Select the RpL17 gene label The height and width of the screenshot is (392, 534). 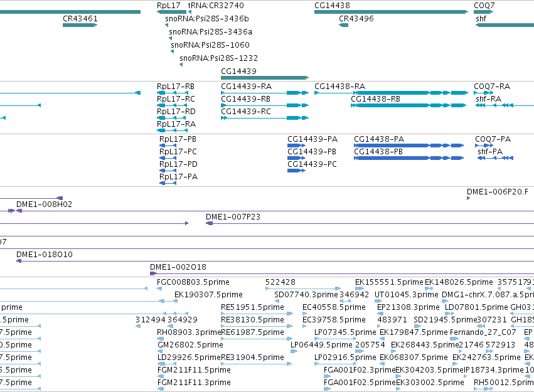click(169, 6)
